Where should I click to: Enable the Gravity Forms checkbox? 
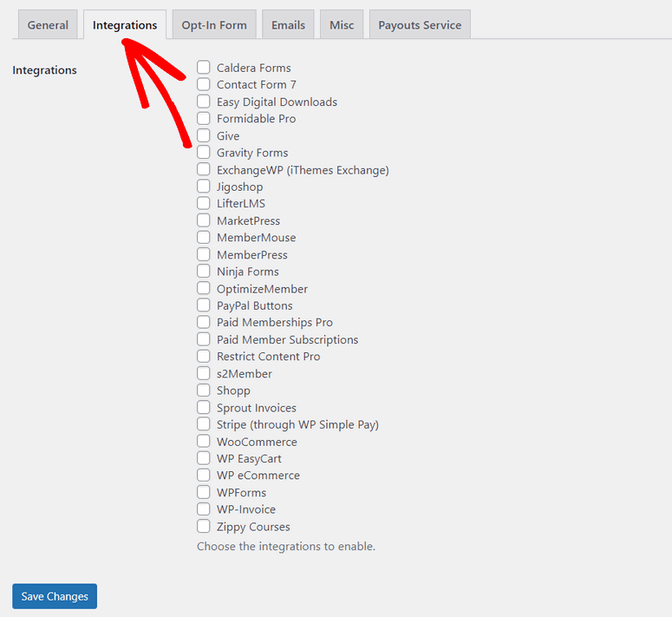click(204, 152)
